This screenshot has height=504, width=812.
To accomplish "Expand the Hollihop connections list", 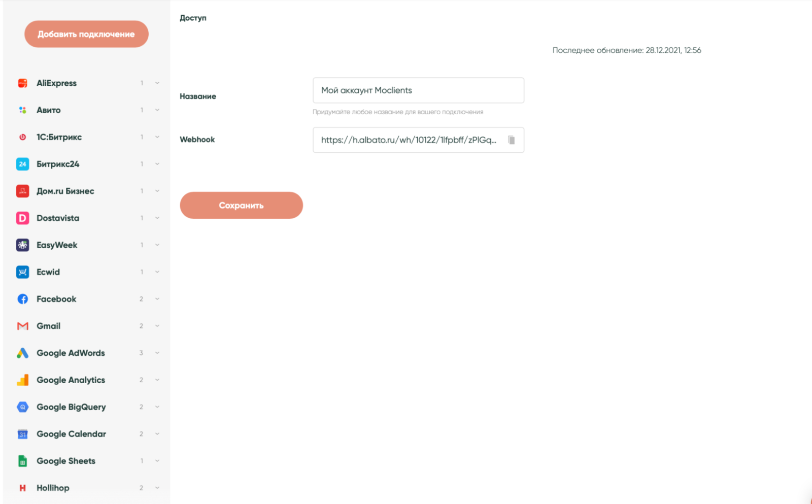I will [157, 488].
